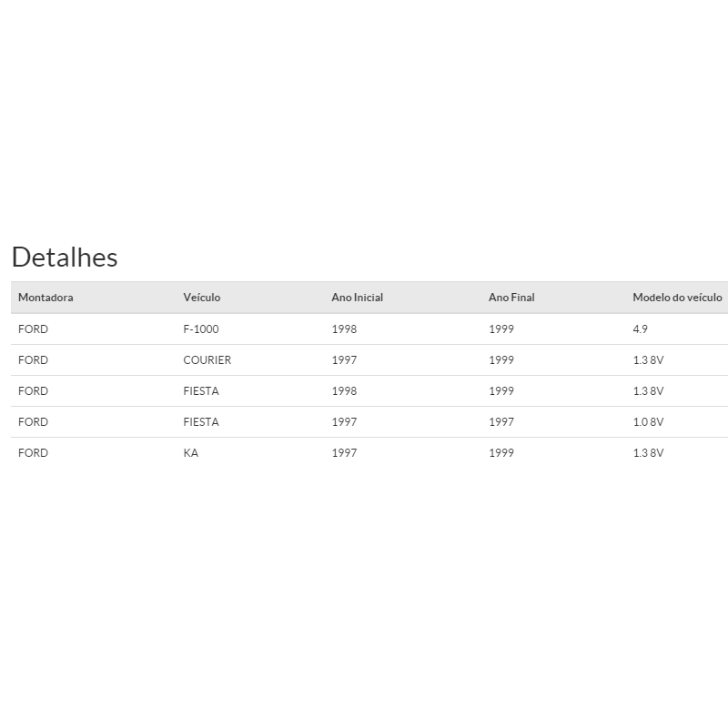The image size is (728, 728).
Task: Click the Detalhes section heading
Action: (x=65, y=258)
